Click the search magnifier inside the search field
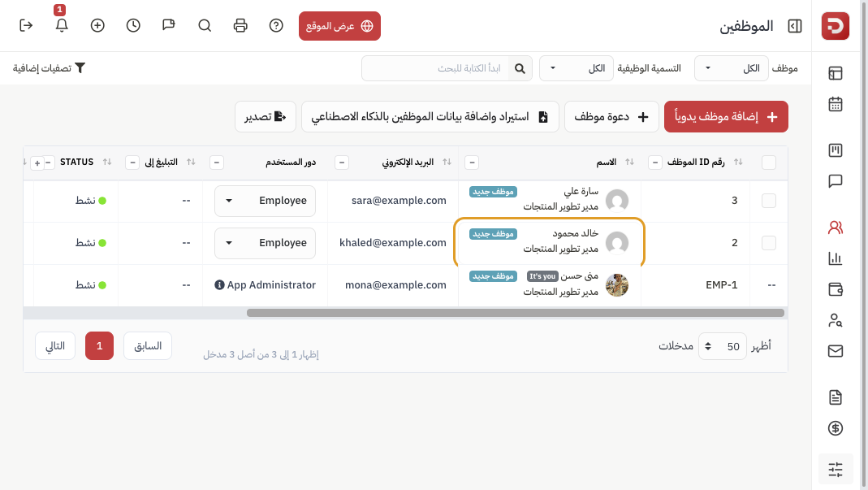The height and width of the screenshot is (490, 868). 520,68
